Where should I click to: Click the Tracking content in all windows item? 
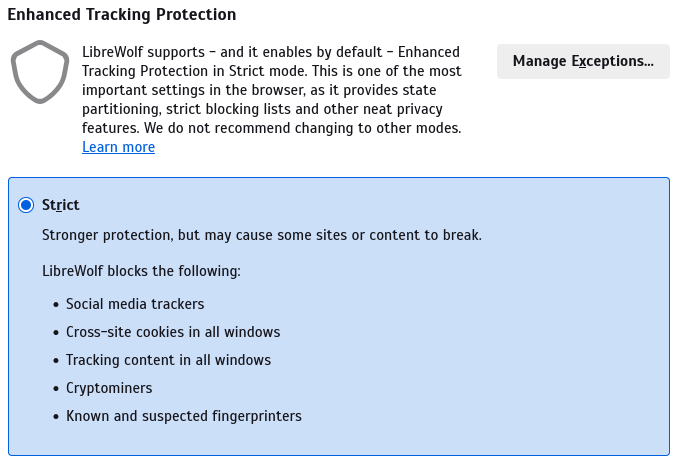[x=168, y=360]
